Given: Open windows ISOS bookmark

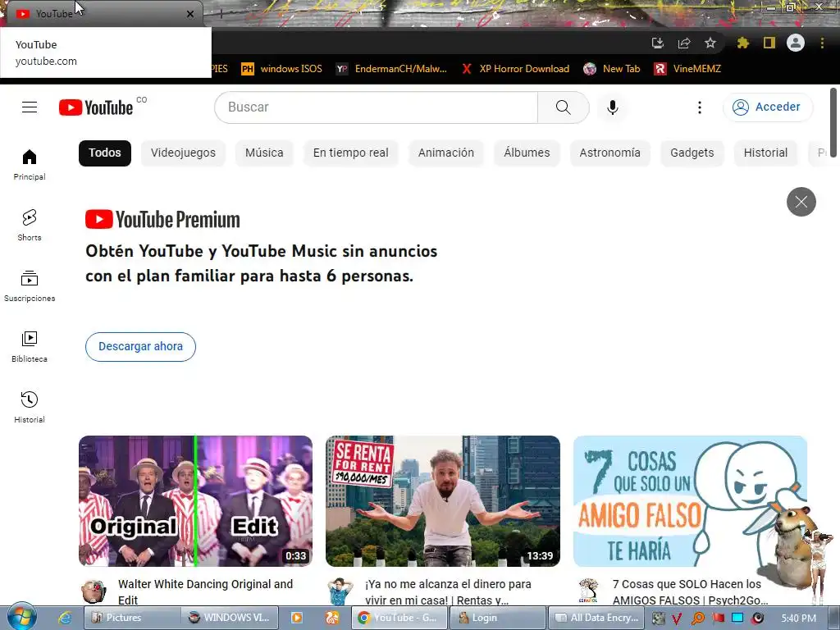Looking at the screenshot, I should tap(282, 69).
